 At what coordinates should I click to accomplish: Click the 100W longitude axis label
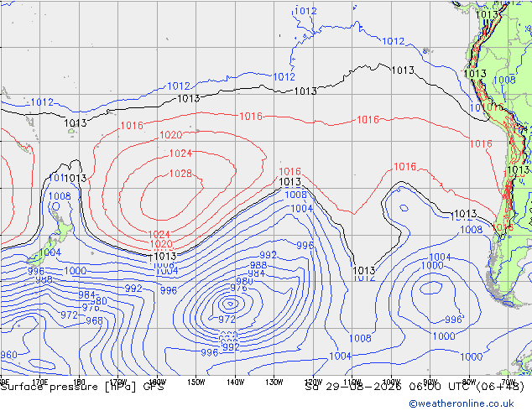(391, 382)
